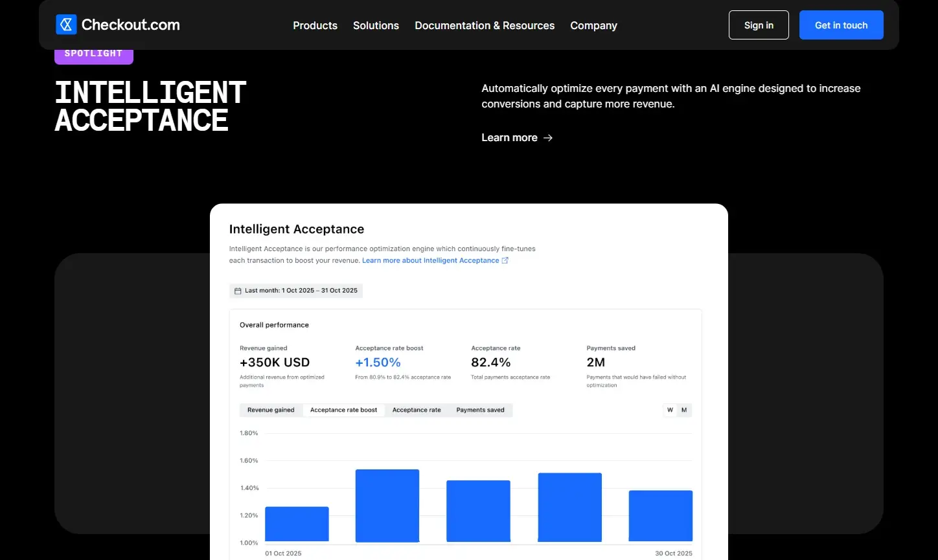The image size is (938, 560).
Task: Open the Products menu
Action: 315,25
